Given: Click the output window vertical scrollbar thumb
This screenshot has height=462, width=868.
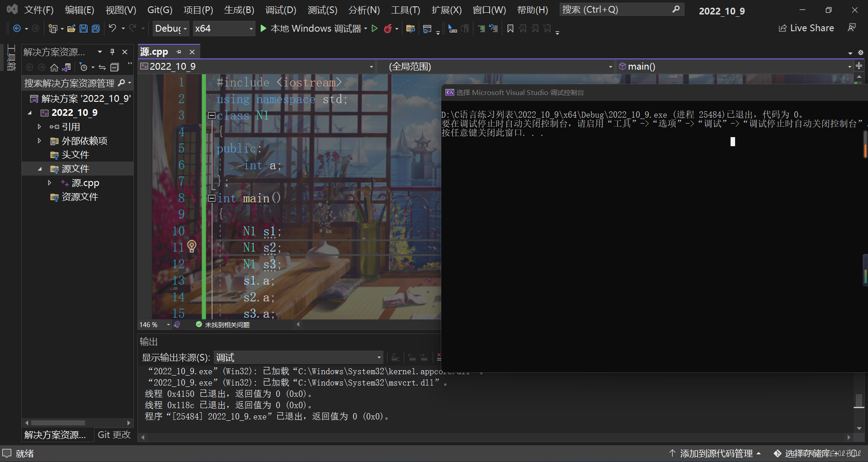Looking at the screenshot, I should pyautogui.click(x=859, y=401).
